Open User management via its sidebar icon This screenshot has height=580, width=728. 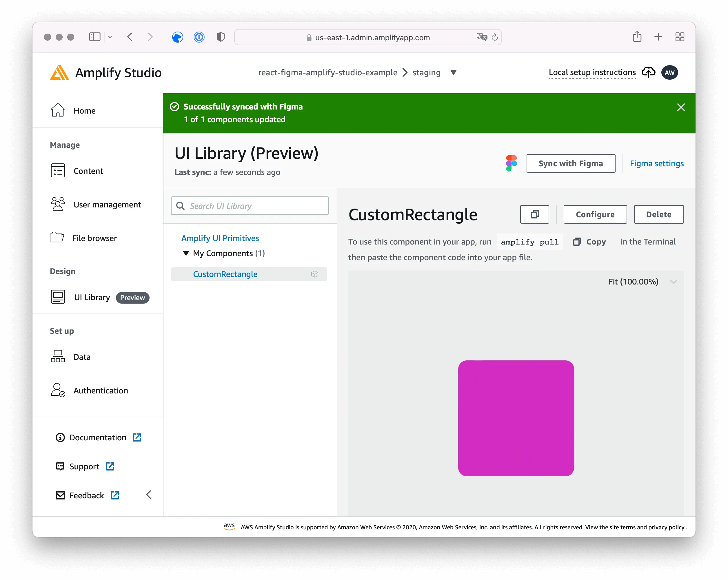coord(58,204)
